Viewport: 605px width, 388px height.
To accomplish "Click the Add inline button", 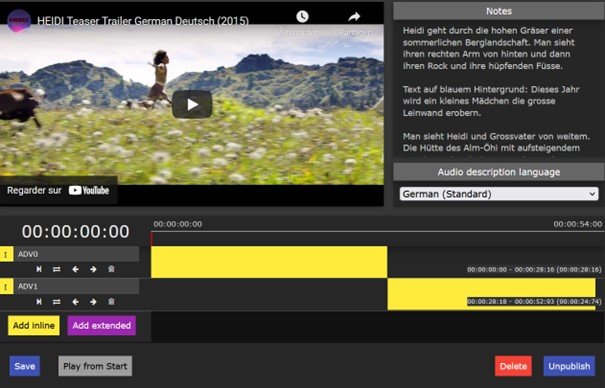I will [34, 326].
